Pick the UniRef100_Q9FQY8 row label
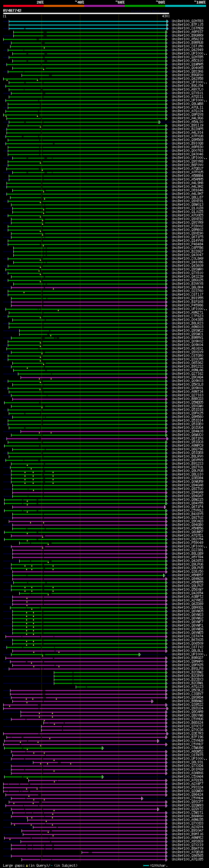The image size is (209, 868). pyautogui.click(x=187, y=114)
